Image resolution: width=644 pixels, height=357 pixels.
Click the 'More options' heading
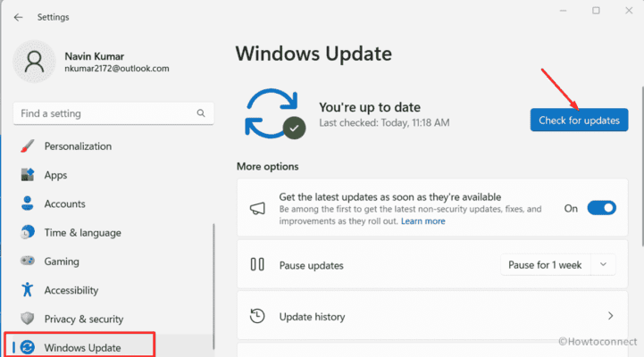coord(267,167)
